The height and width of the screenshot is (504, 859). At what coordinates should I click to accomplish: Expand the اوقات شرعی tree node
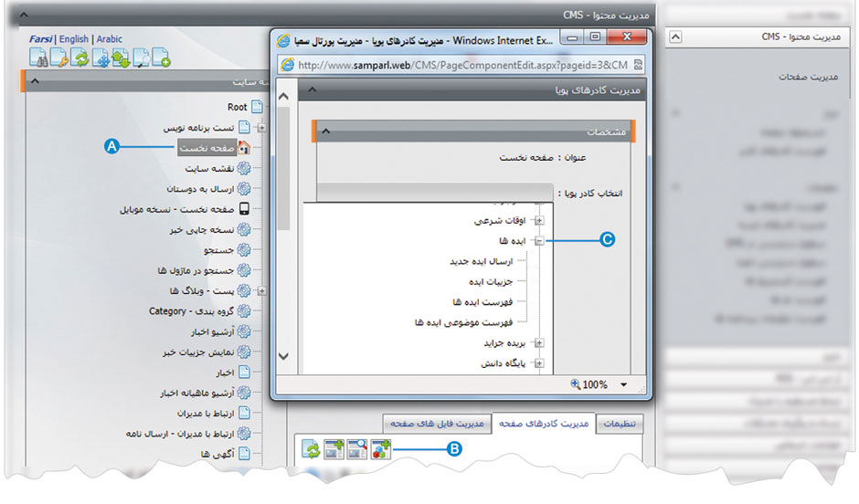(x=539, y=221)
